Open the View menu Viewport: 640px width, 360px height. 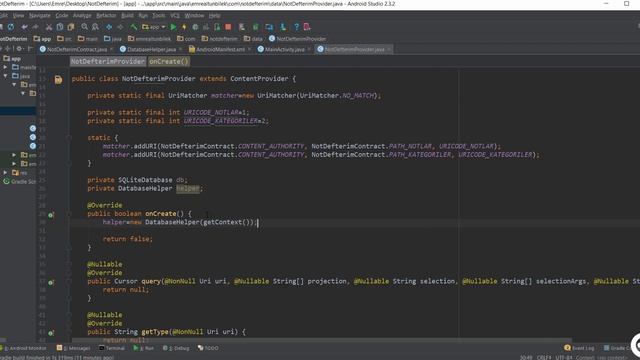point(18,16)
